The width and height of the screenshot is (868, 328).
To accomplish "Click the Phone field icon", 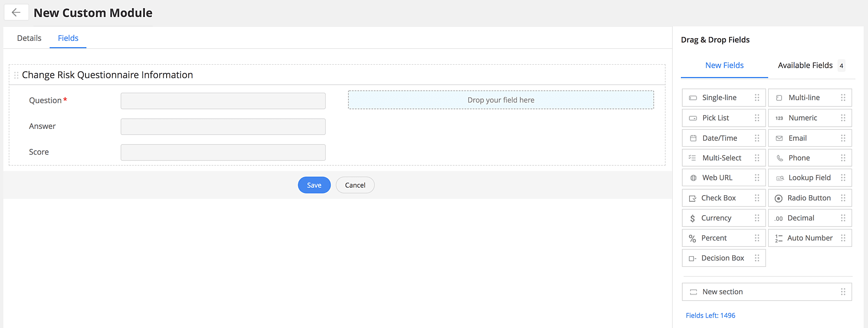I will (x=779, y=158).
